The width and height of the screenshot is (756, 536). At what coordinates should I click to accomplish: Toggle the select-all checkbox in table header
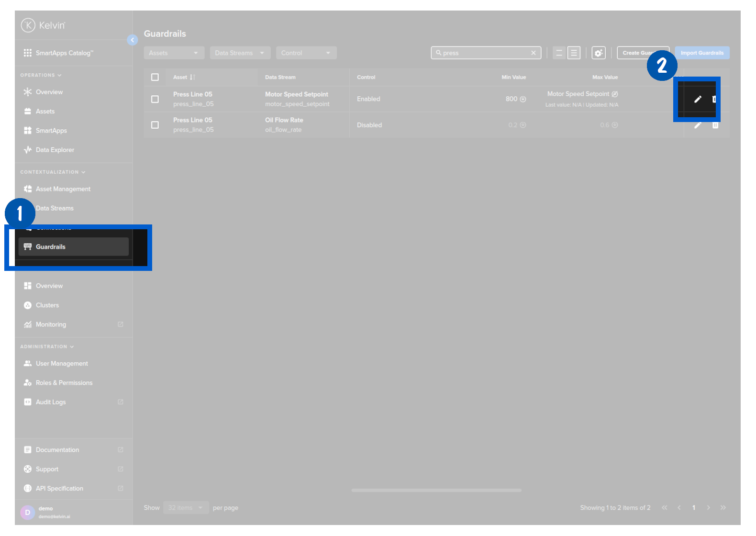tap(155, 78)
